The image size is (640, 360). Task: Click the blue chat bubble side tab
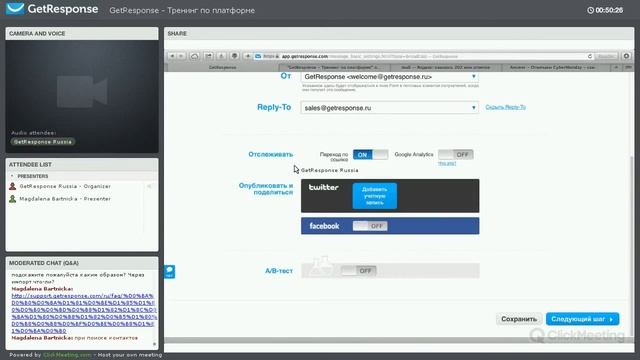coord(170,272)
